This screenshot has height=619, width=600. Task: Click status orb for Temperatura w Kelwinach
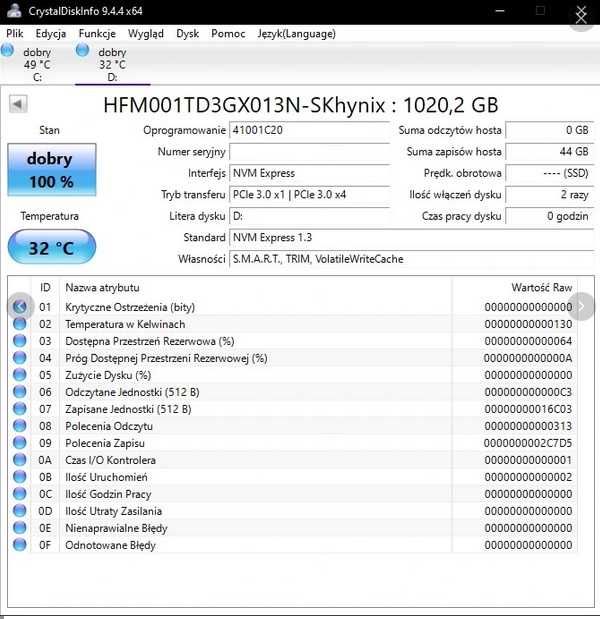point(19,324)
